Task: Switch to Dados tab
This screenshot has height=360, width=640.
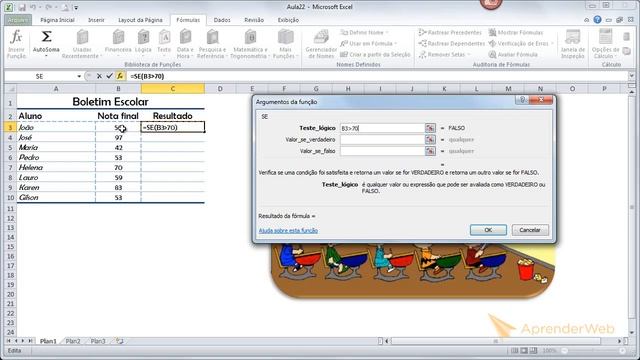Action: (x=222, y=20)
